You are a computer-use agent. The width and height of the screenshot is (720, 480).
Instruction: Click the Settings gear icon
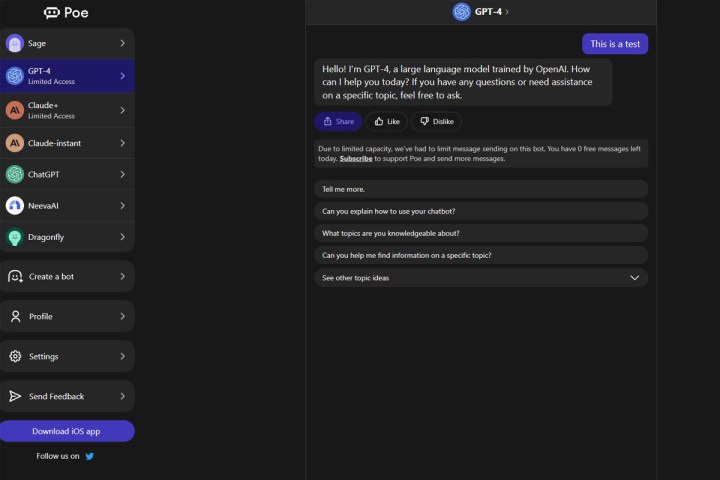[x=15, y=356]
